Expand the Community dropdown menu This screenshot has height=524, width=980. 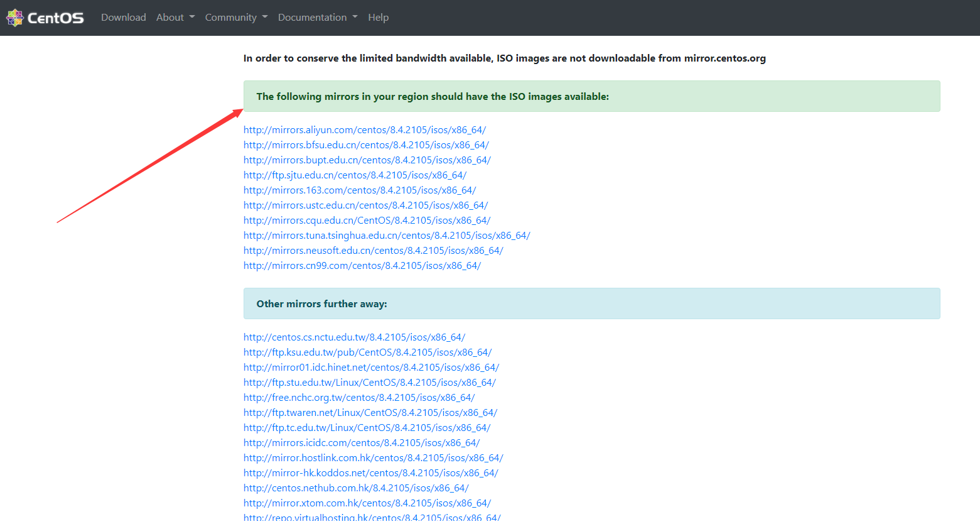pos(237,18)
